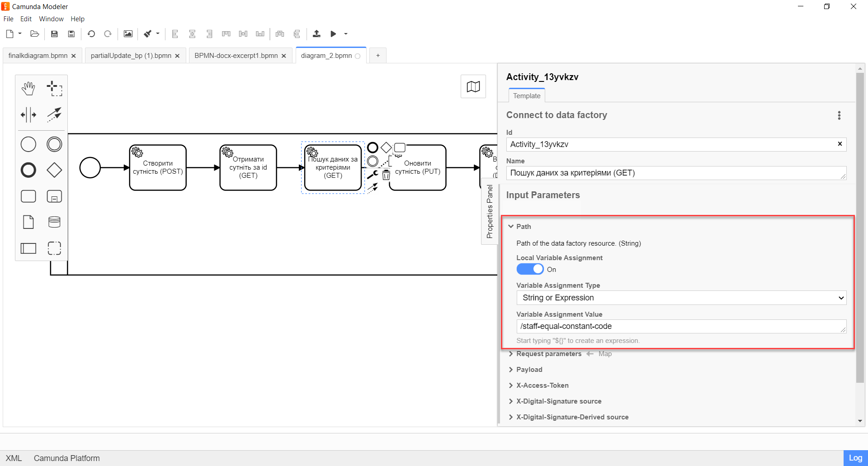Click the Camunda Platform status label
Viewport: 868px width, 466px height.
67,458
